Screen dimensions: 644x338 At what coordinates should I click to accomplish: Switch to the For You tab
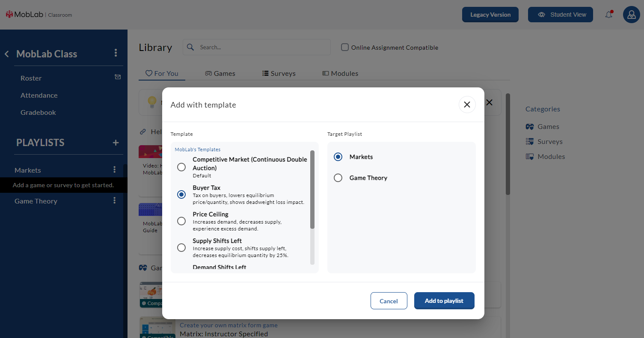pos(162,73)
